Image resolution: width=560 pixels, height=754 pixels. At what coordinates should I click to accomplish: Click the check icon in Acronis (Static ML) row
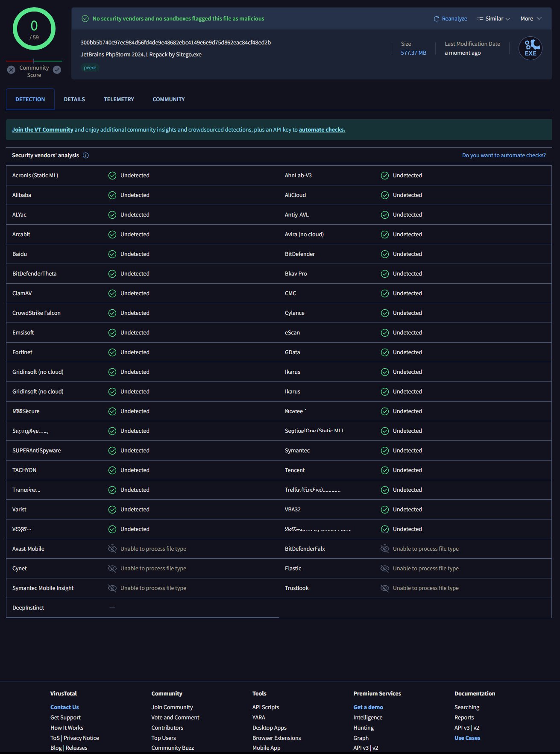[112, 176]
